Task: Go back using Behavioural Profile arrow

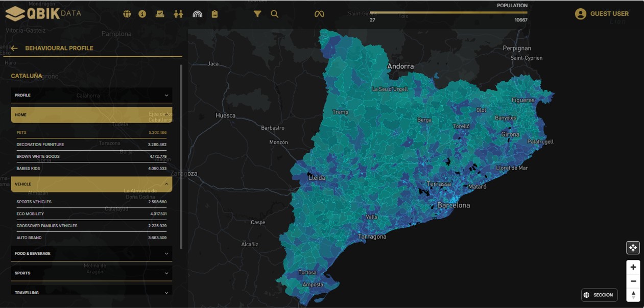Action: [x=14, y=49]
